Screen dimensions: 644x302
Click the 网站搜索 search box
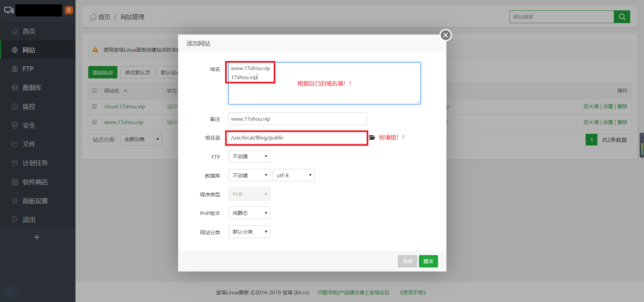point(561,17)
